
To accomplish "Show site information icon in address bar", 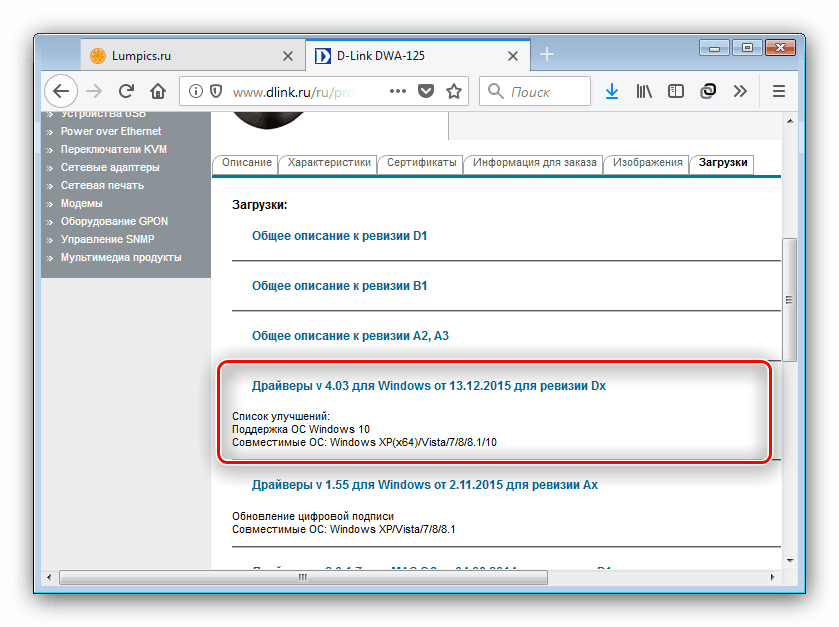I will (194, 91).
